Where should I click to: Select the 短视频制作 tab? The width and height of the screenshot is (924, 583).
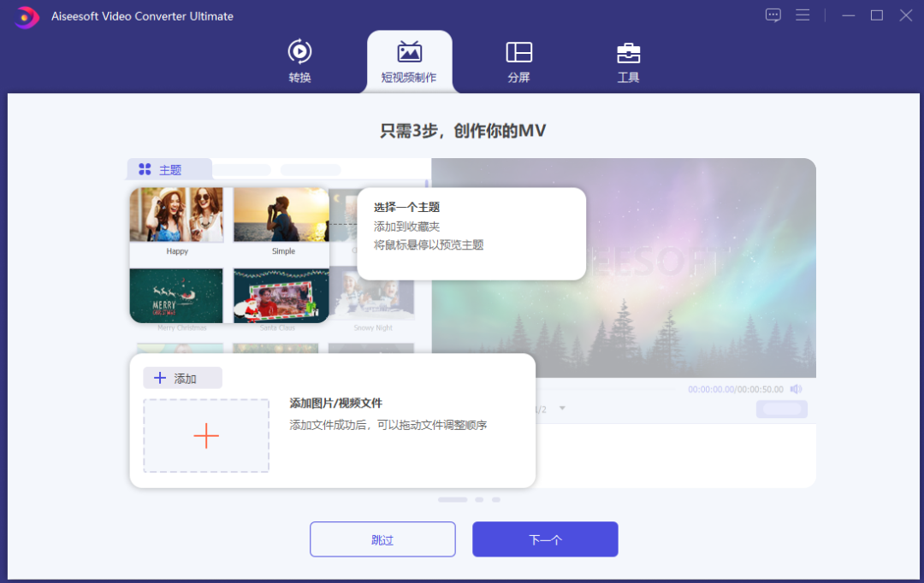coord(409,62)
